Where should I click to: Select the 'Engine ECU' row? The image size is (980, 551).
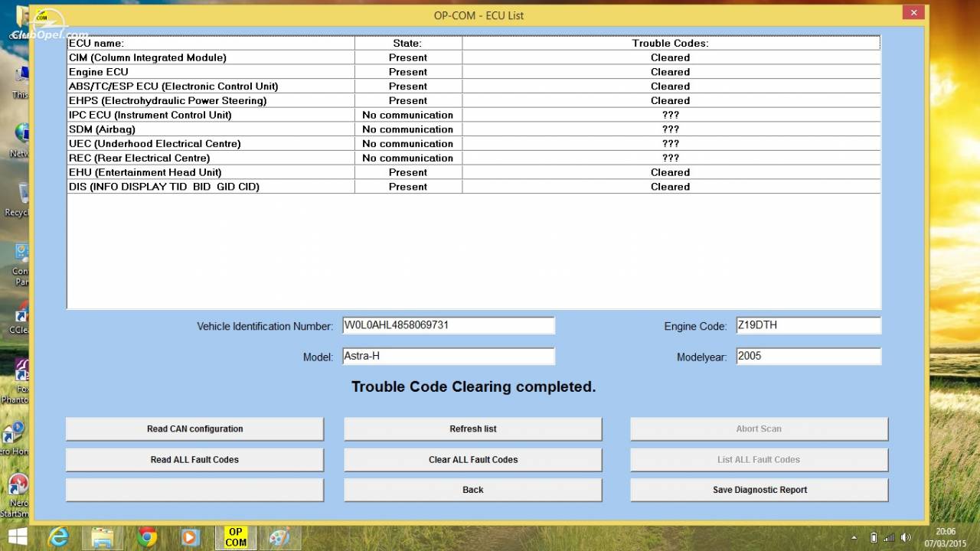(x=473, y=72)
